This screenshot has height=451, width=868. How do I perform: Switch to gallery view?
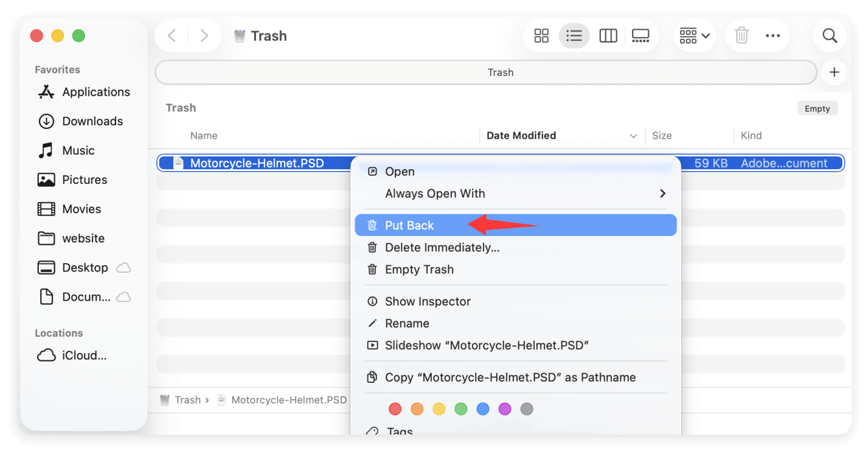(x=641, y=35)
